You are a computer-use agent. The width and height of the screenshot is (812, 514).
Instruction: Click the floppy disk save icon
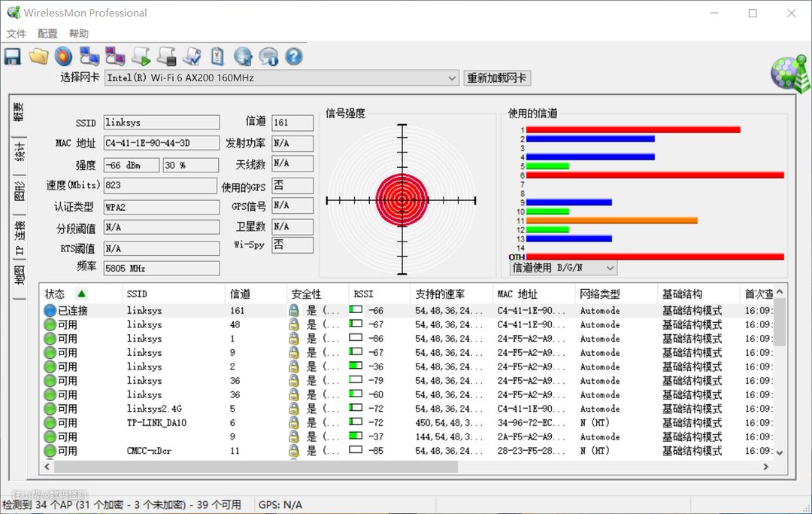[12, 56]
